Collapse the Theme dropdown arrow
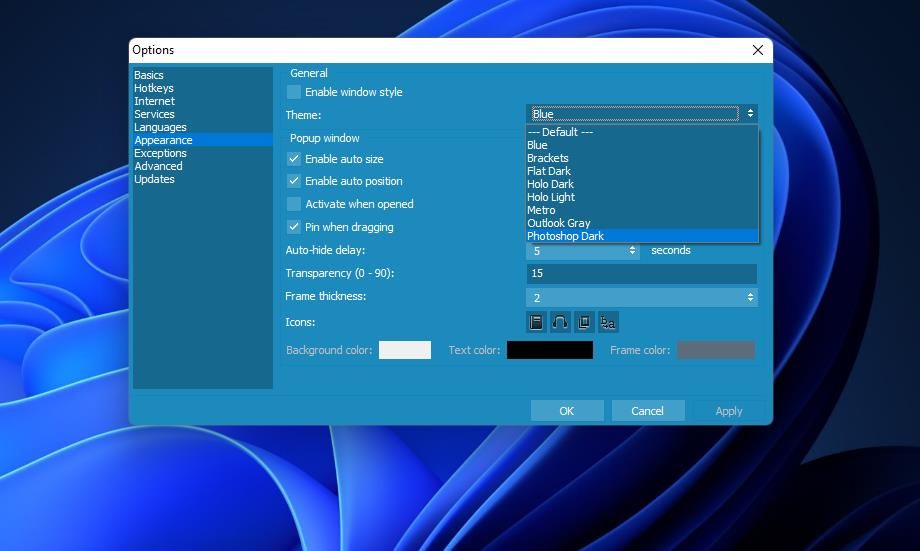The height and width of the screenshot is (551, 920). point(750,114)
